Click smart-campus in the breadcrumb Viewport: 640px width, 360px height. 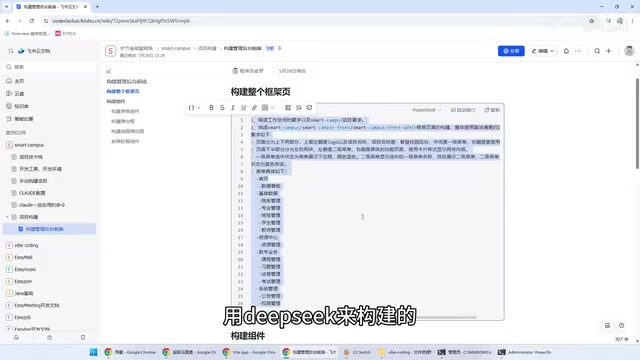176,48
